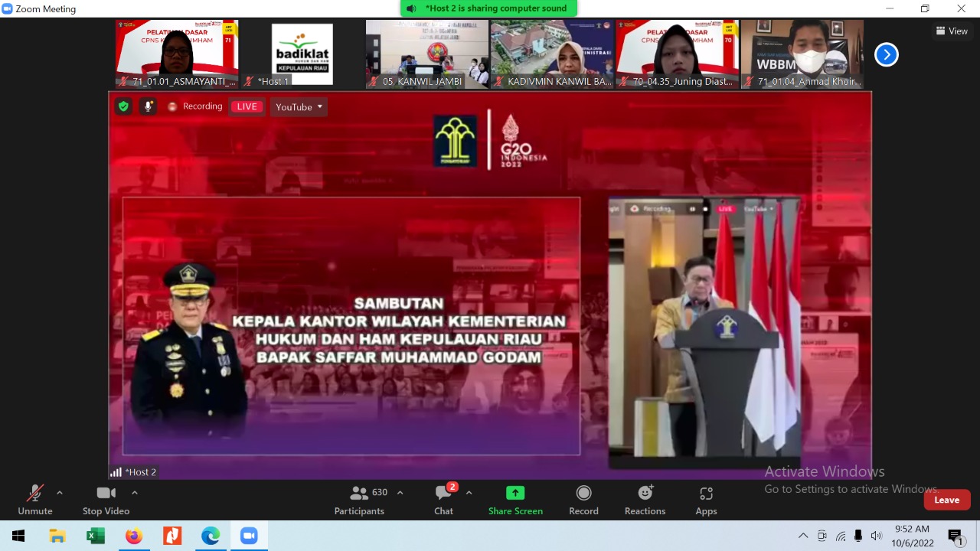The width and height of the screenshot is (980, 551).
Task: Click the Zoom taskbar icon
Action: tap(249, 536)
